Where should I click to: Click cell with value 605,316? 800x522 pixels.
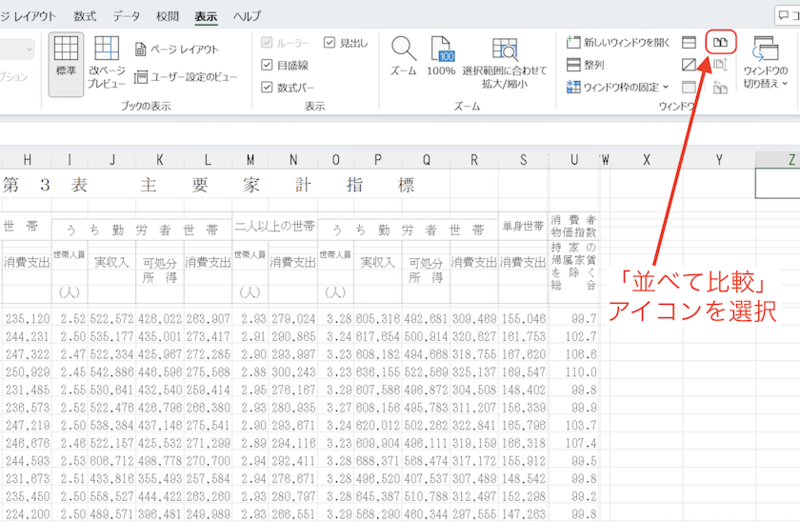tap(378, 318)
